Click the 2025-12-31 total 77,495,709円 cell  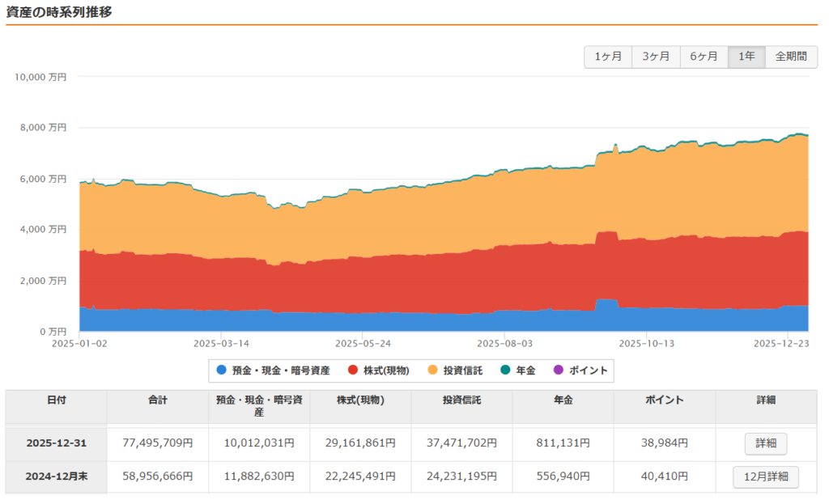click(x=157, y=444)
